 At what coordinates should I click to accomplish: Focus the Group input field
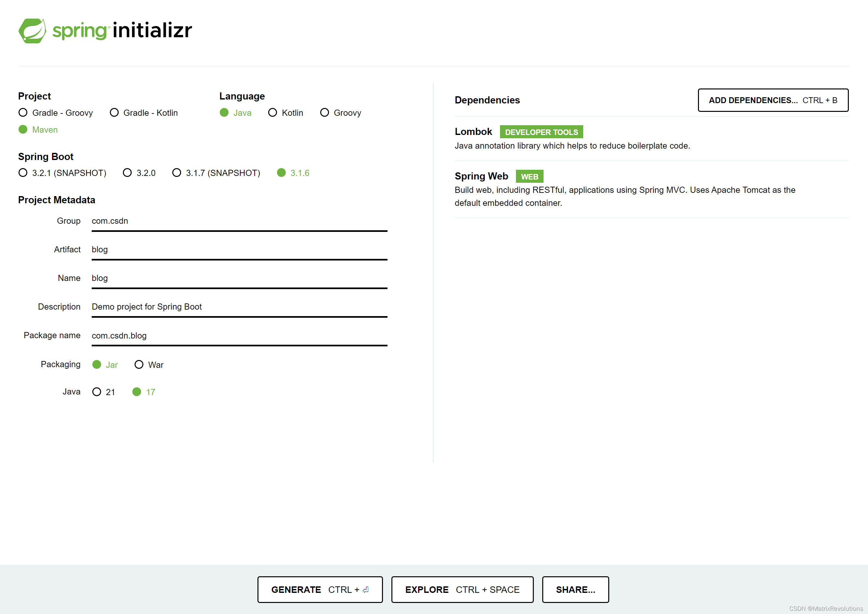(239, 221)
